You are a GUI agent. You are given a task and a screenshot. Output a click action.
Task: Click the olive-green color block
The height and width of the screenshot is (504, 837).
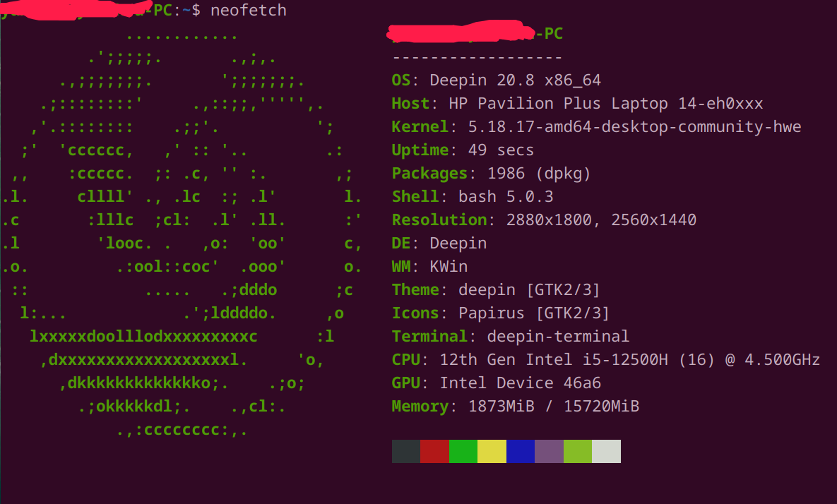(x=578, y=451)
